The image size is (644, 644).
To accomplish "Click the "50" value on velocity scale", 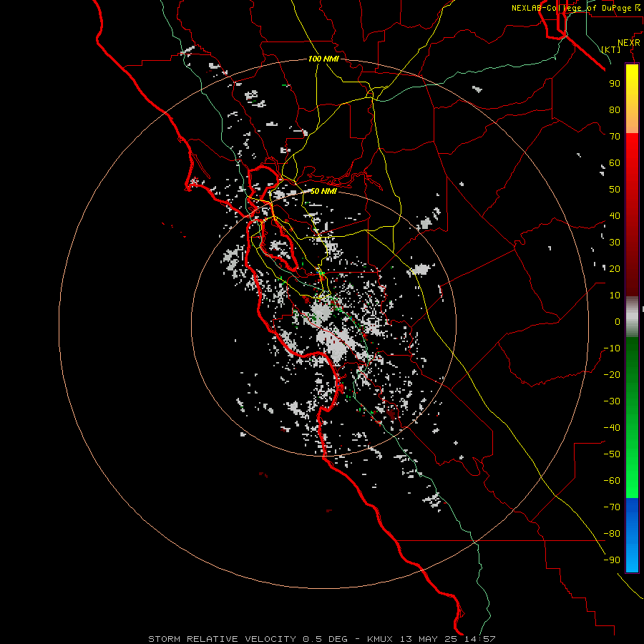I will pos(615,190).
